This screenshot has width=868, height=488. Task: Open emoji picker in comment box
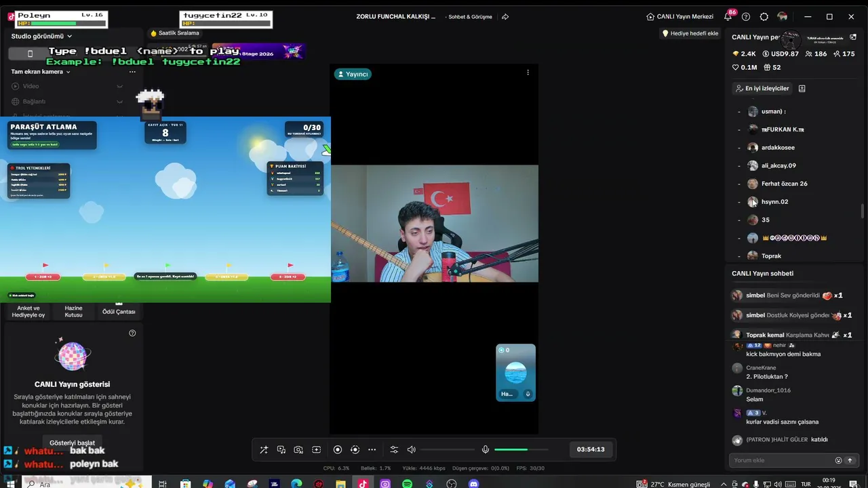(838, 460)
